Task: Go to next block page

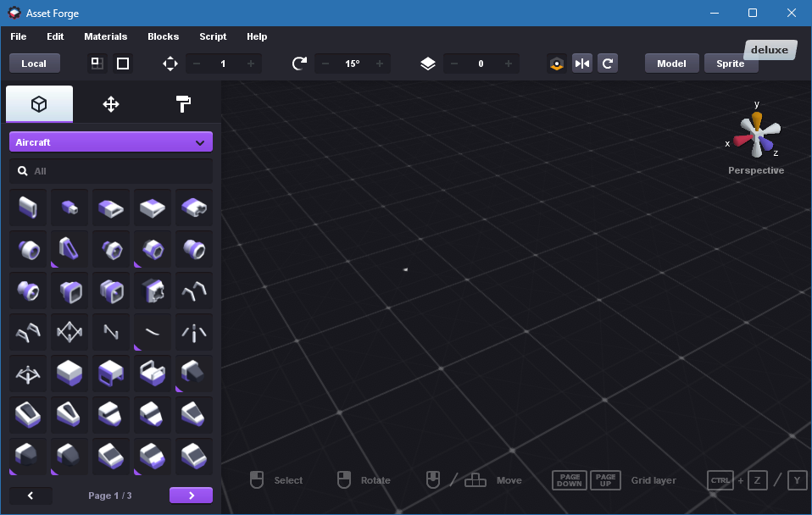Action: pyautogui.click(x=191, y=496)
